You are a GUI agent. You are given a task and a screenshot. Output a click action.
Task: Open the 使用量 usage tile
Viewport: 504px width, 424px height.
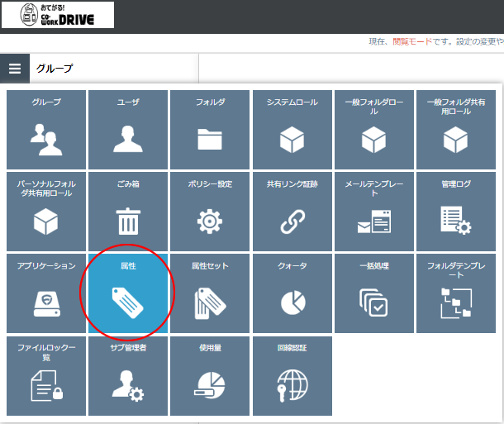click(x=210, y=376)
